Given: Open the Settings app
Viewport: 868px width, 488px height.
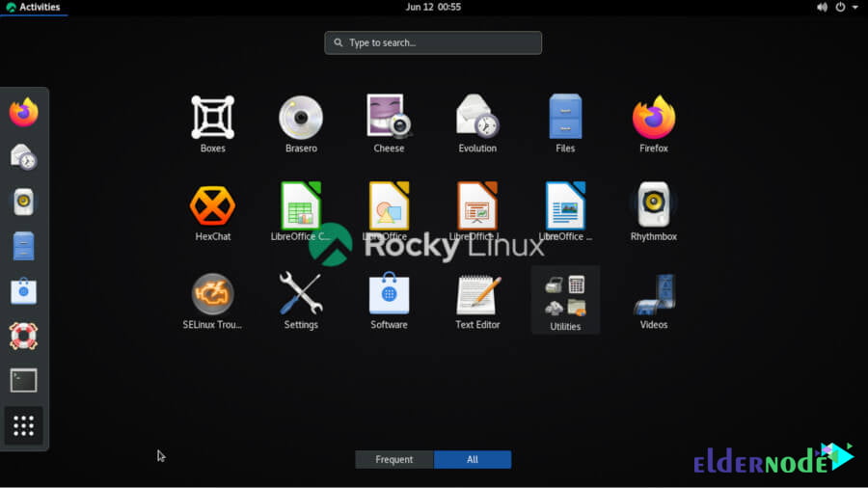Looking at the screenshot, I should 301,301.
